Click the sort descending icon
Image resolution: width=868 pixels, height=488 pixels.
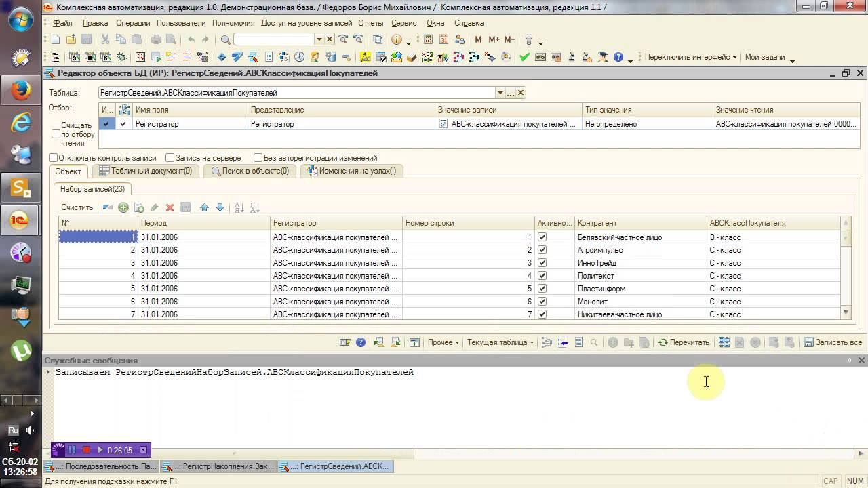[x=255, y=207]
